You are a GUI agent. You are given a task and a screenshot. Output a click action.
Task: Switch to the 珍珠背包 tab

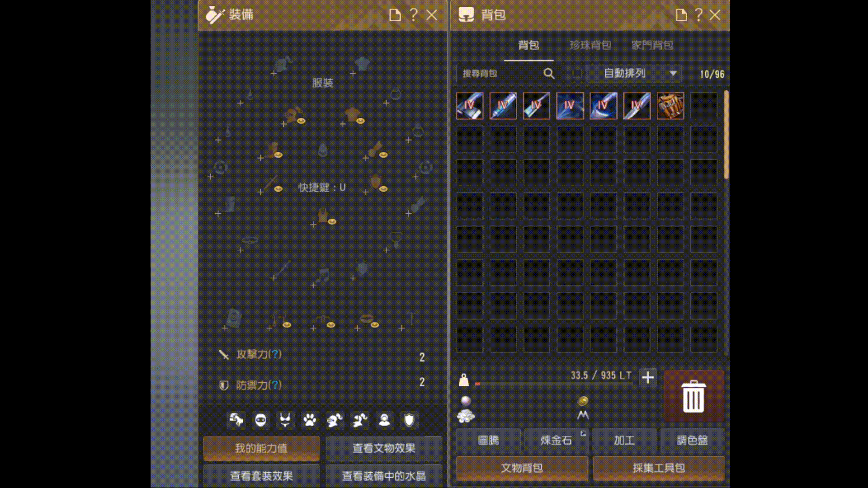590,45
